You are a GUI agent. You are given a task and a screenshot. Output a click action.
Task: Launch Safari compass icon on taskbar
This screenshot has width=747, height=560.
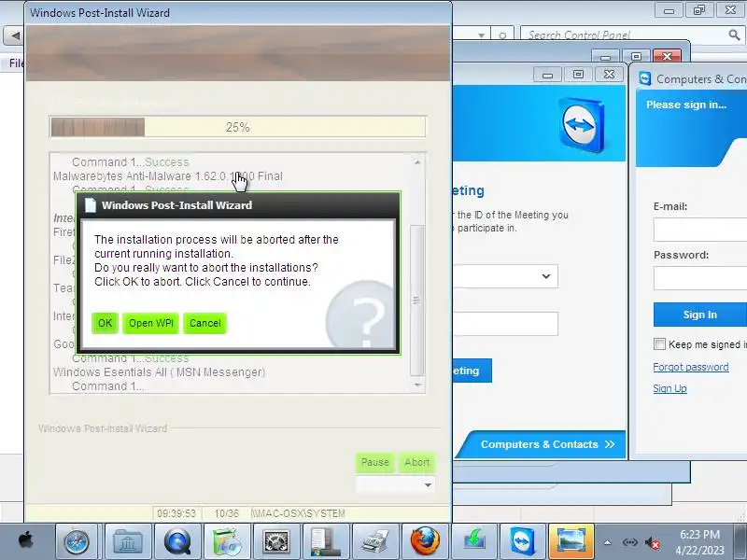(77, 542)
